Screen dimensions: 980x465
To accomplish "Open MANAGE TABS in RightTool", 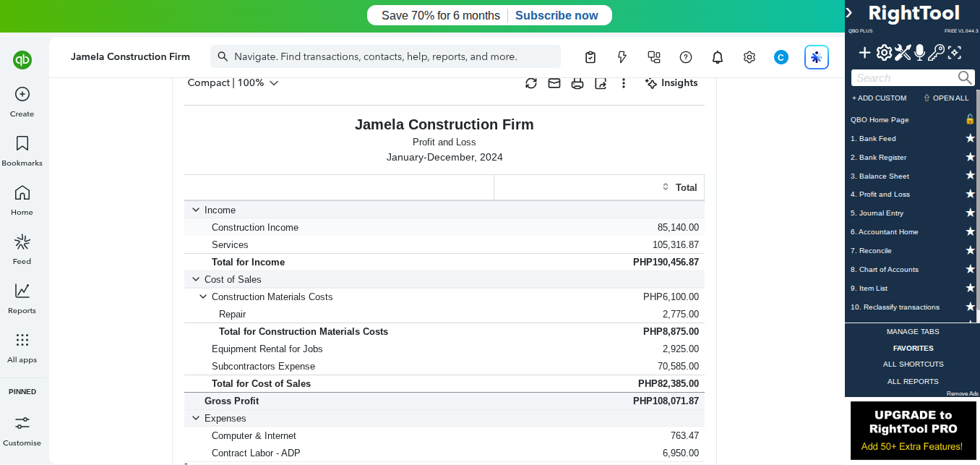I will click(x=913, y=331).
